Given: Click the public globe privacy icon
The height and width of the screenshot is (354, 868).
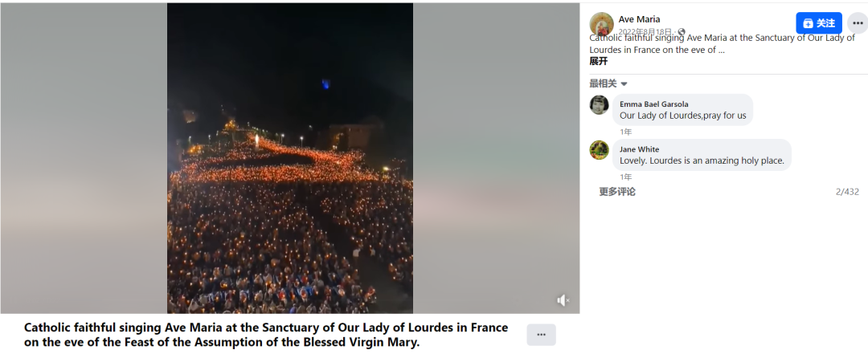Looking at the screenshot, I should click(x=682, y=32).
